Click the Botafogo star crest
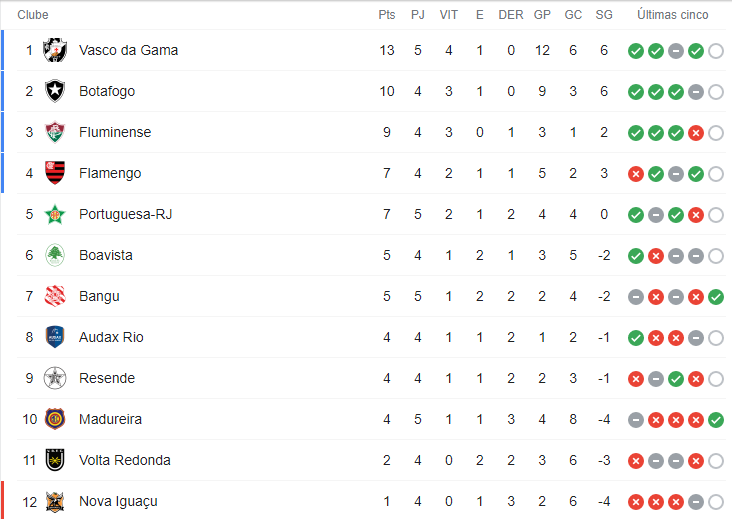This screenshot has height=519, width=732. tap(55, 91)
